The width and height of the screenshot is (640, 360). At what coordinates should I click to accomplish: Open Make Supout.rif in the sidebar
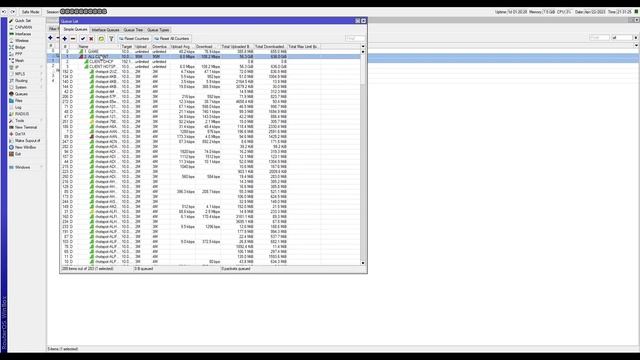pos(27,141)
